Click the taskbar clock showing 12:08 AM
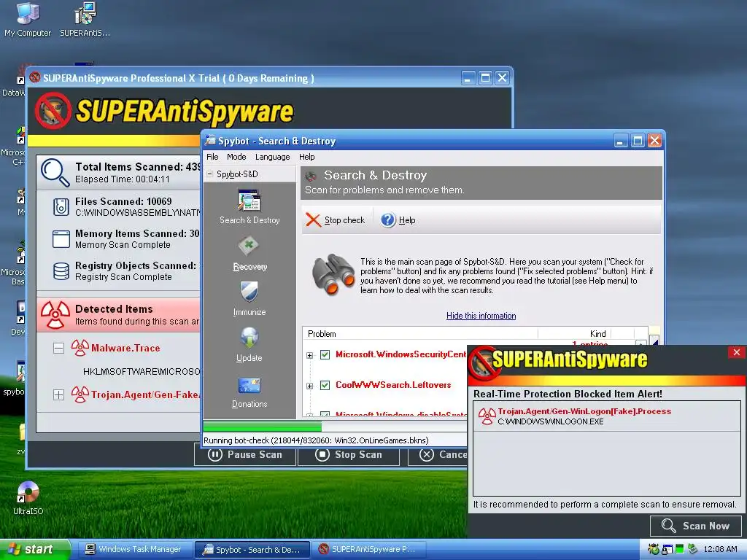 point(720,550)
